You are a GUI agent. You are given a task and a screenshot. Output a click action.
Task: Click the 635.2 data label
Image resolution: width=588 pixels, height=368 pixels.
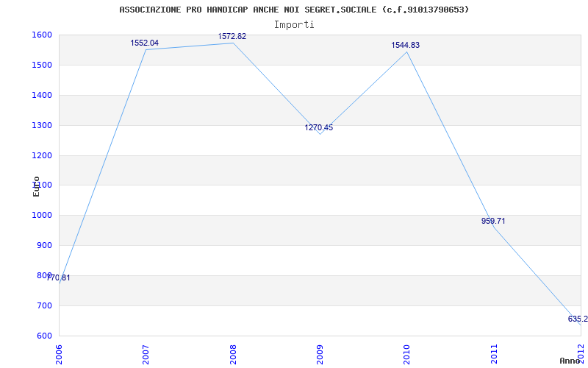(578, 319)
